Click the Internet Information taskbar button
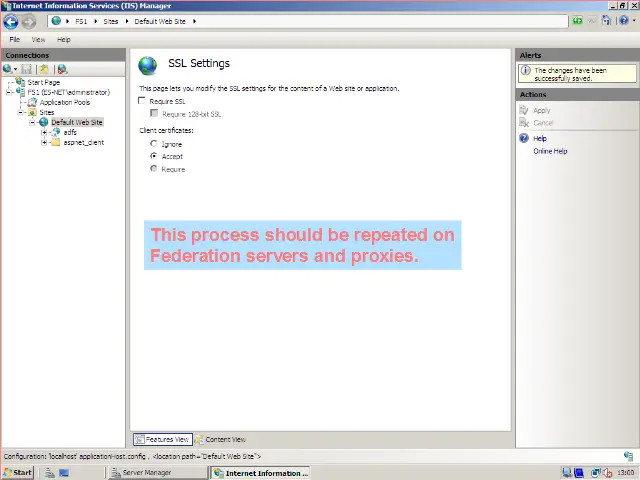This screenshot has height=480, width=640. pos(260,473)
